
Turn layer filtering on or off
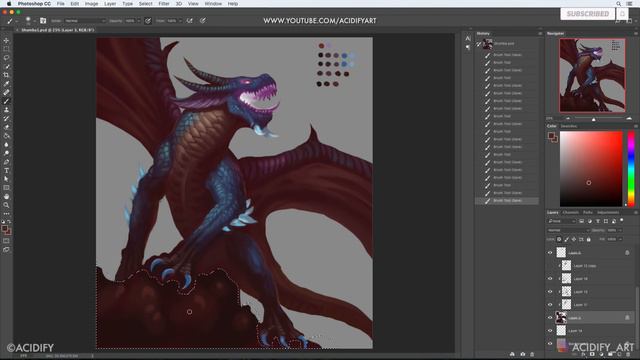622,220
